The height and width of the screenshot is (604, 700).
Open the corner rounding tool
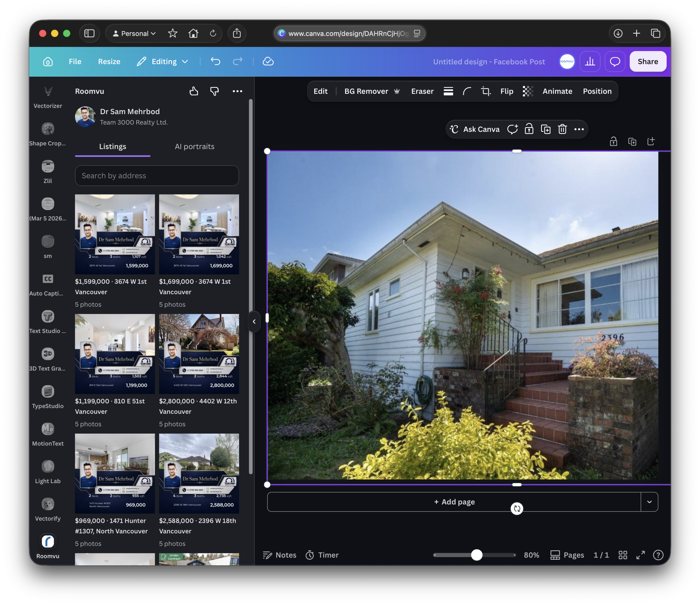click(467, 91)
